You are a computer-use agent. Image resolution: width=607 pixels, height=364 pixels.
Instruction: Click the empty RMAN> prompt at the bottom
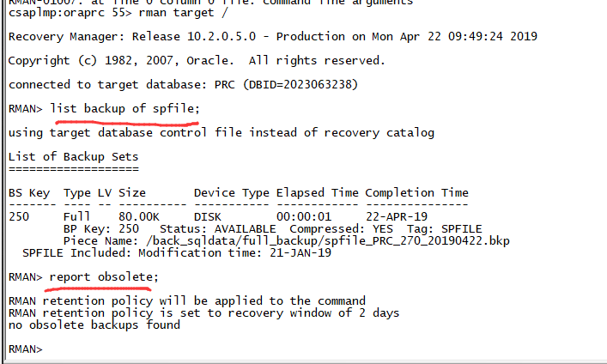pyautogui.click(x=25, y=349)
